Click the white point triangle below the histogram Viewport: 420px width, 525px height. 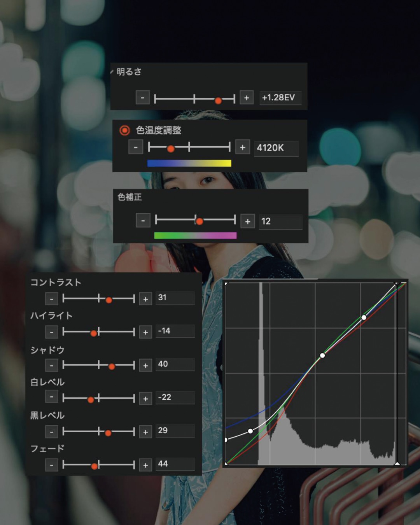[x=397, y=463]
